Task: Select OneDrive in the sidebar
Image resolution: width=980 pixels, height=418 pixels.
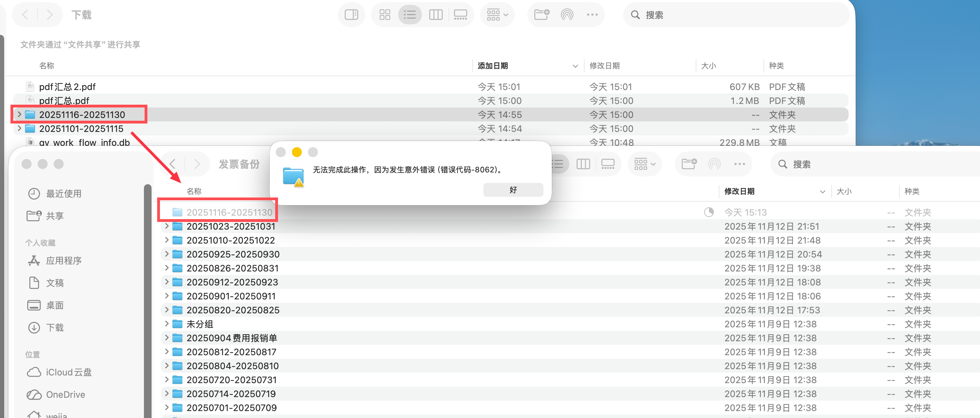Action: [65, 394]
